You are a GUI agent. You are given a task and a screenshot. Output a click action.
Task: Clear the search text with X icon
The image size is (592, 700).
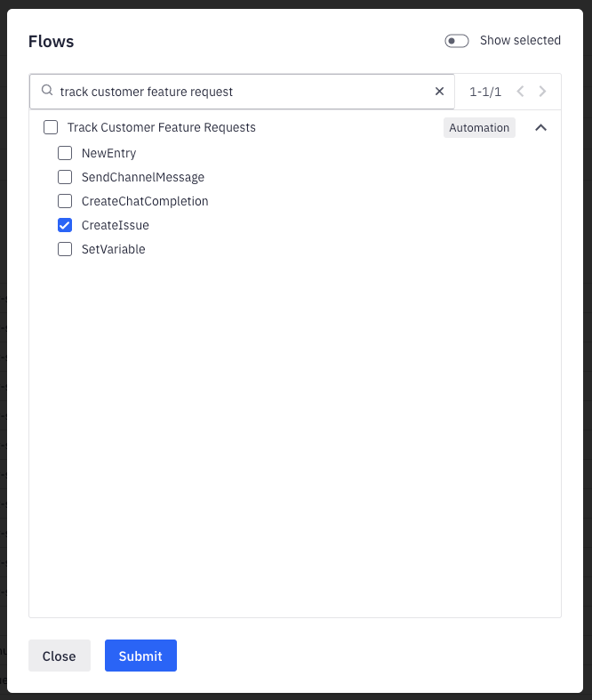pos(439,92)
